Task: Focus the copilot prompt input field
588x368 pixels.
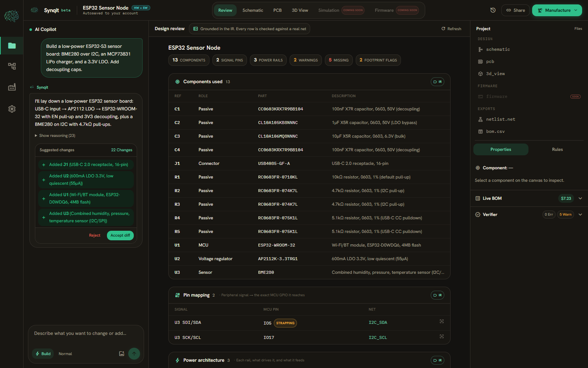Action: (x=86, y=333)
